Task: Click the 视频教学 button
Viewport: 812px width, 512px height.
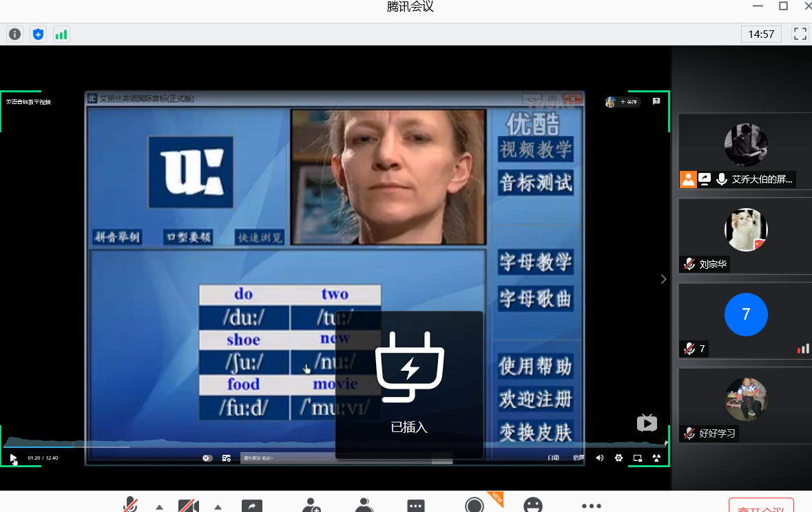Action: pyautogui.click(x=536, y=148)
